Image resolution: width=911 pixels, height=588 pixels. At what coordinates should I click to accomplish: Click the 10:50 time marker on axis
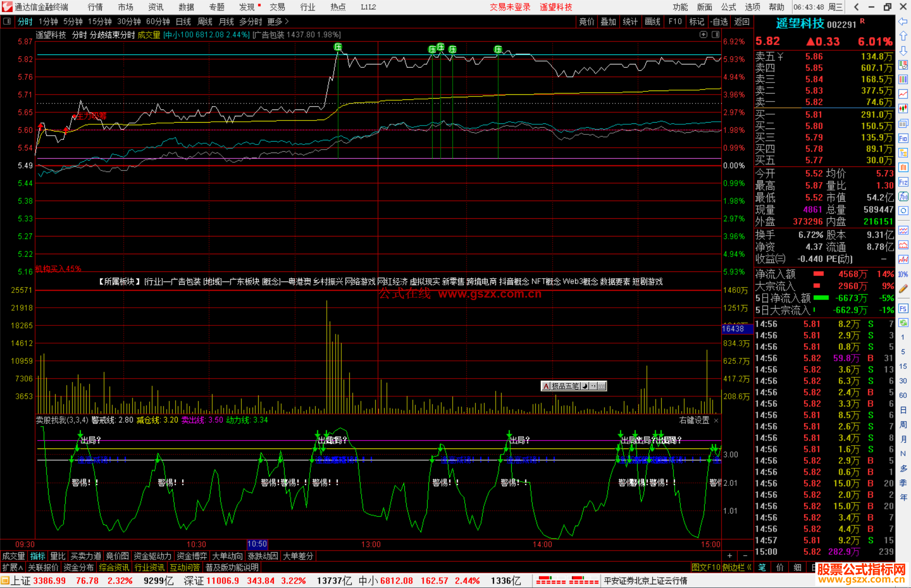(257, 544)
